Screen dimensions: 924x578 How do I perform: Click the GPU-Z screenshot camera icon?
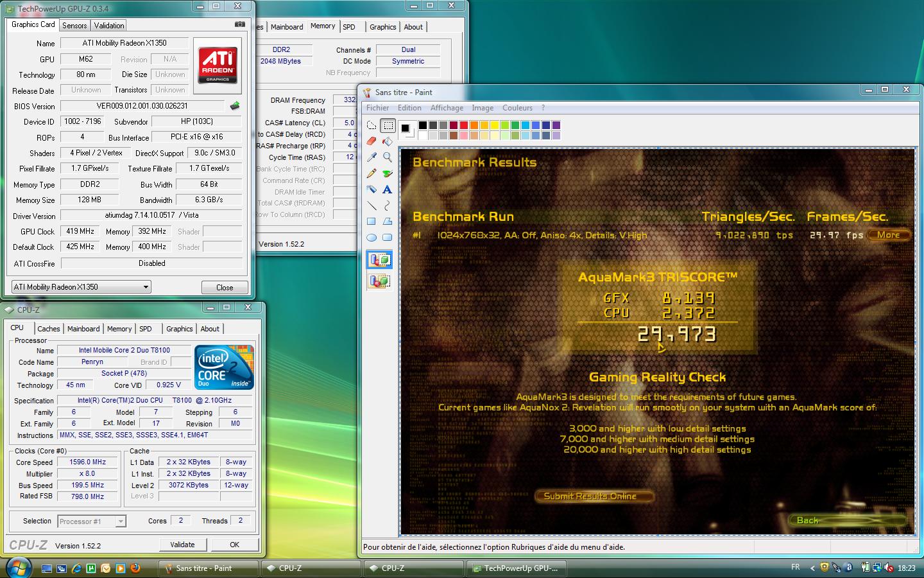(x=239, y=24)
